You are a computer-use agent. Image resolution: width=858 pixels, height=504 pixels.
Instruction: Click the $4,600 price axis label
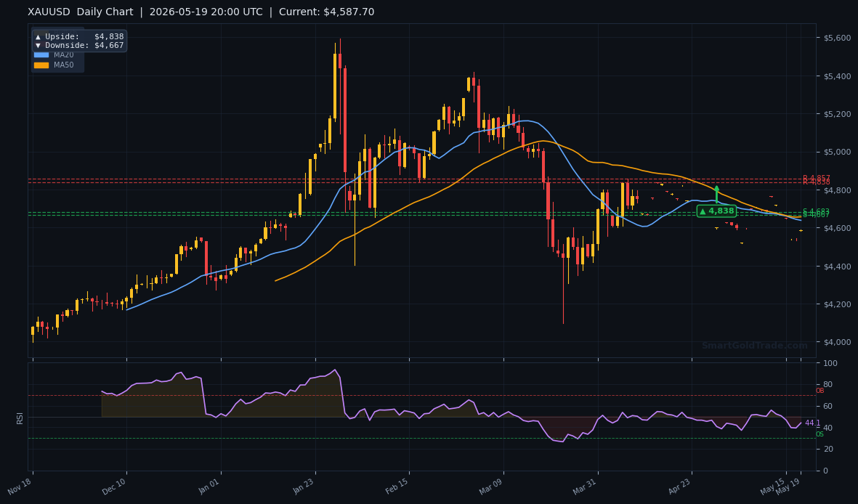point(837,228)
